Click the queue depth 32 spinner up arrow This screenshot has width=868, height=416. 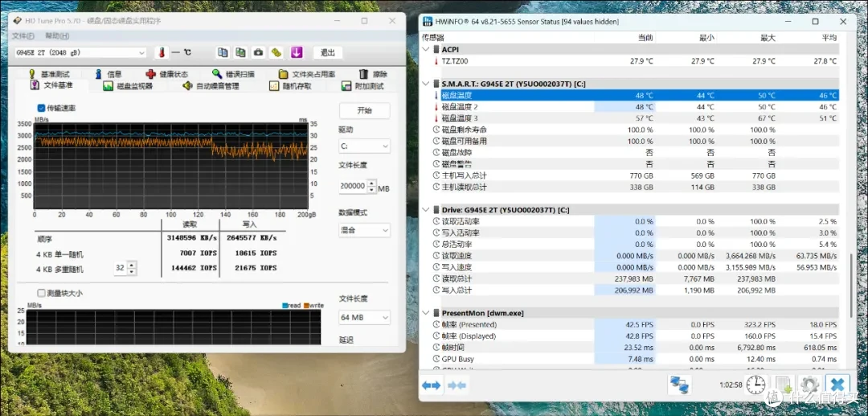(132, 265)
